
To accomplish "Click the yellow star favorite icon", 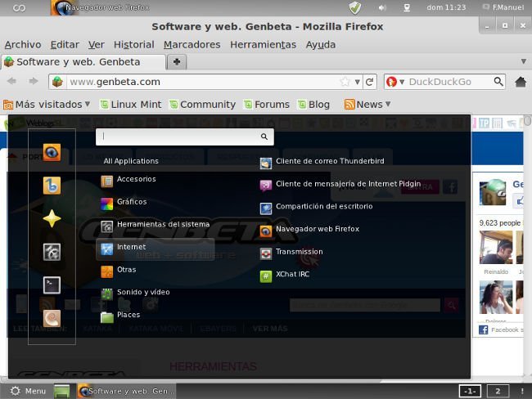I will (x=52, y=218).
